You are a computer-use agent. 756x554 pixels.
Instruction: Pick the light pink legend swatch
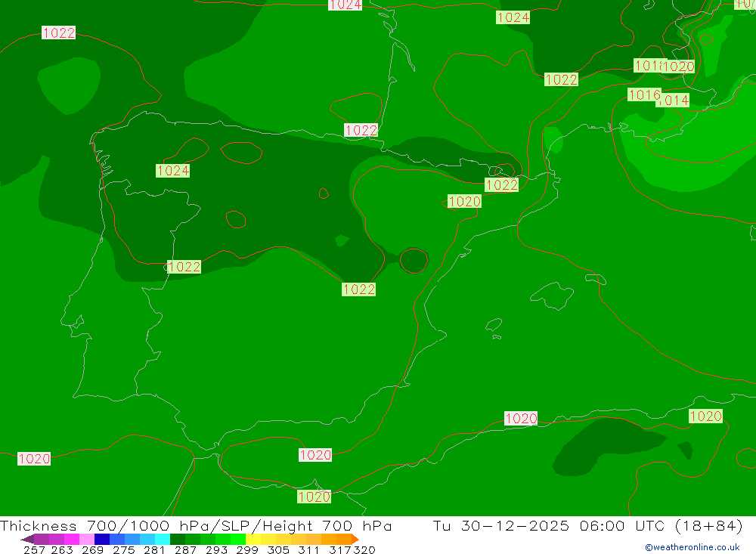pos(87,539)
